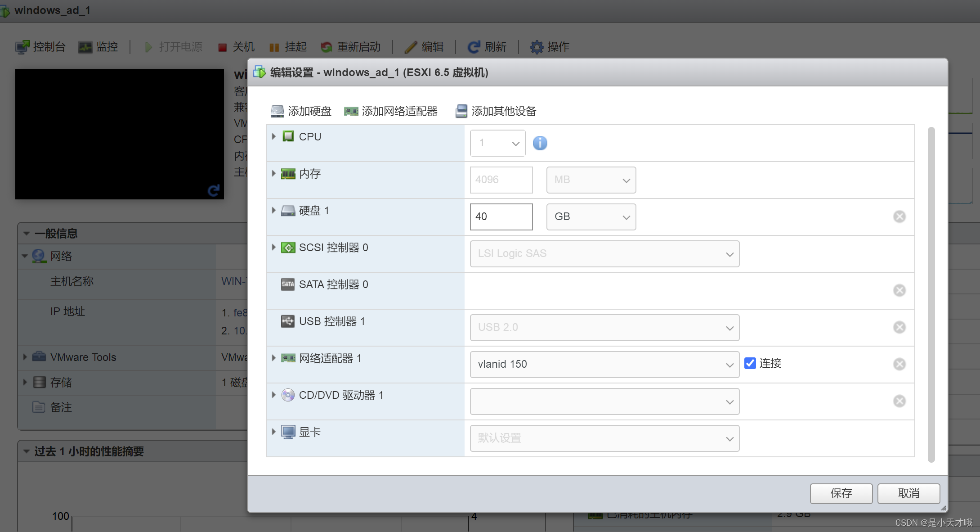
Task: Click 保存 to save settings
Action: coord(841,493)
